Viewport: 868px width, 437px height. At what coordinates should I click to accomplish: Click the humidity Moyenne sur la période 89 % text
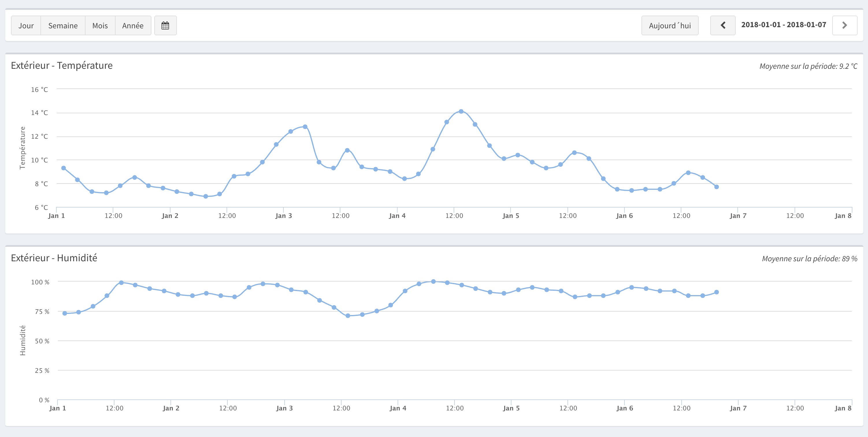pyautogui.click(x=809, y=259)
